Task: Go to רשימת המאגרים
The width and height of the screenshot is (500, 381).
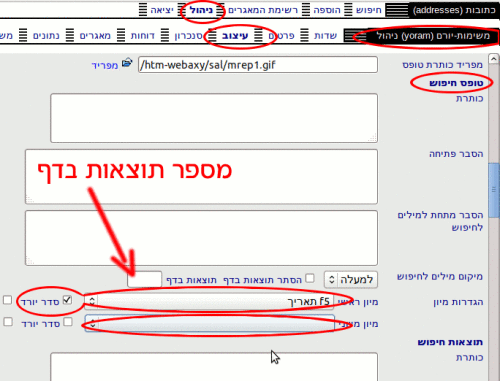Action: pos(263,10)
